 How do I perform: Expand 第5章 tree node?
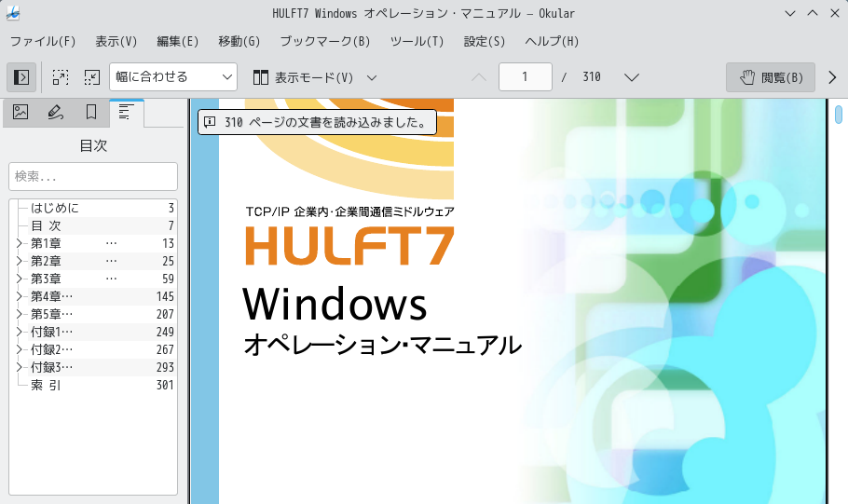[19, 314]
